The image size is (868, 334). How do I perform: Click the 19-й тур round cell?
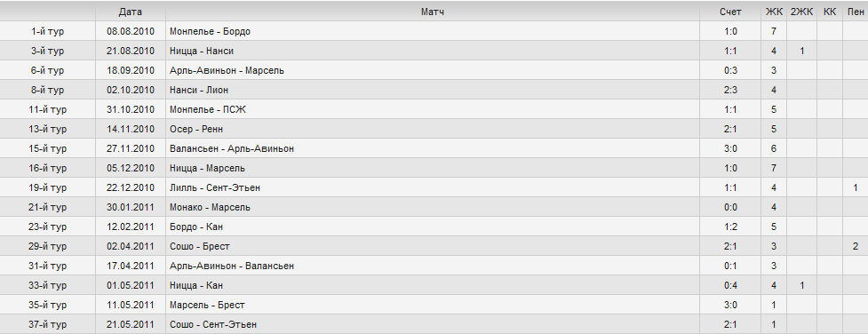[48, 187]
